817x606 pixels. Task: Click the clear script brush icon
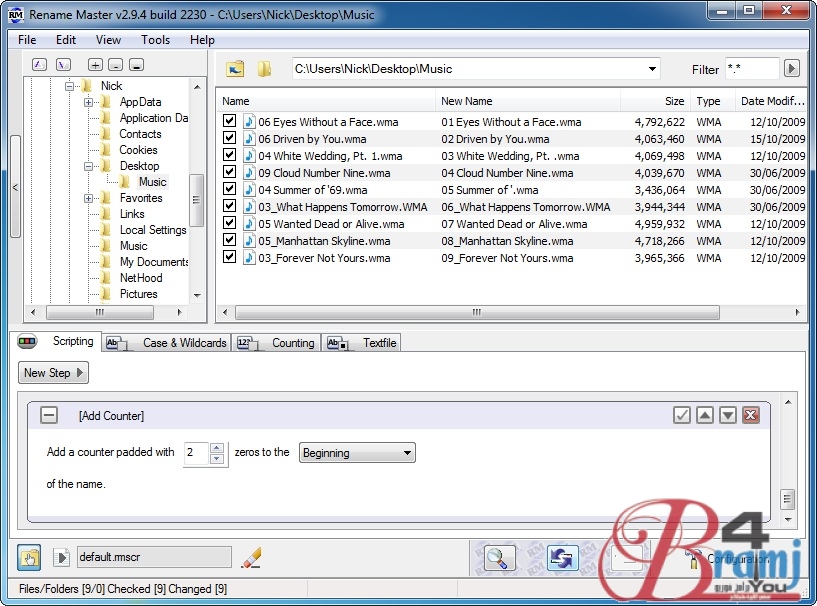(x=252, y=557)
